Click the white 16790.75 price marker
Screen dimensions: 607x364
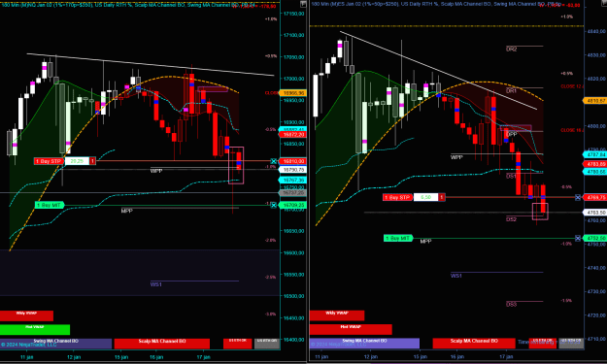click(293, 170)
